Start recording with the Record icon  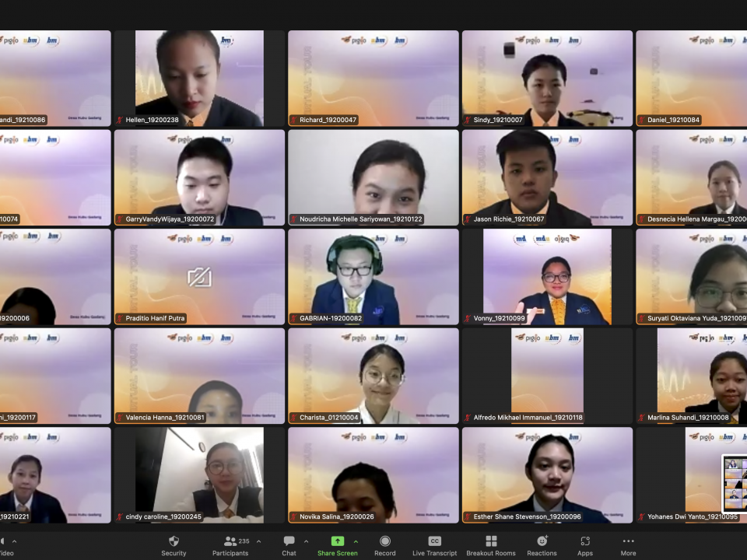(385, 541)
